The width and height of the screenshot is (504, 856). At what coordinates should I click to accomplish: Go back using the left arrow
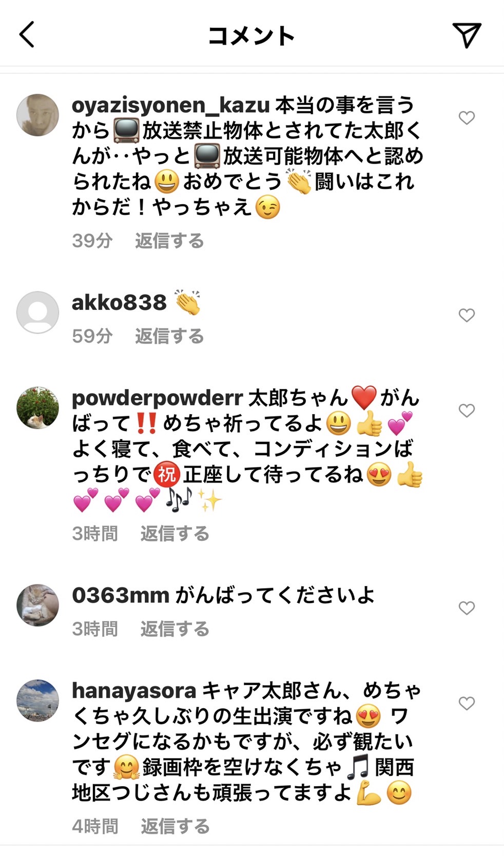(27, 34)
